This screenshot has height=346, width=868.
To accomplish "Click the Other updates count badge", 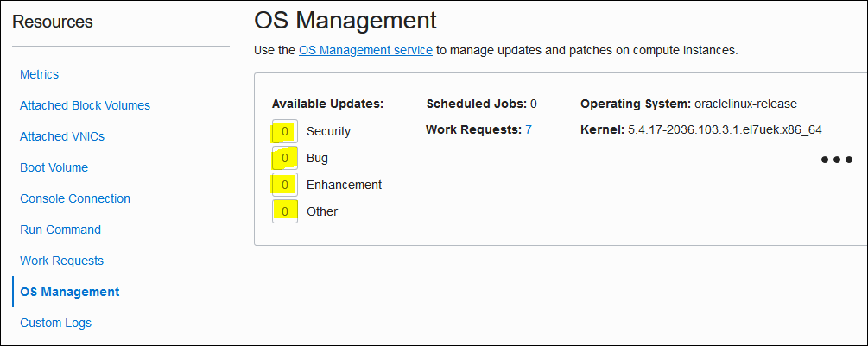I will click(x=285, y=211).
